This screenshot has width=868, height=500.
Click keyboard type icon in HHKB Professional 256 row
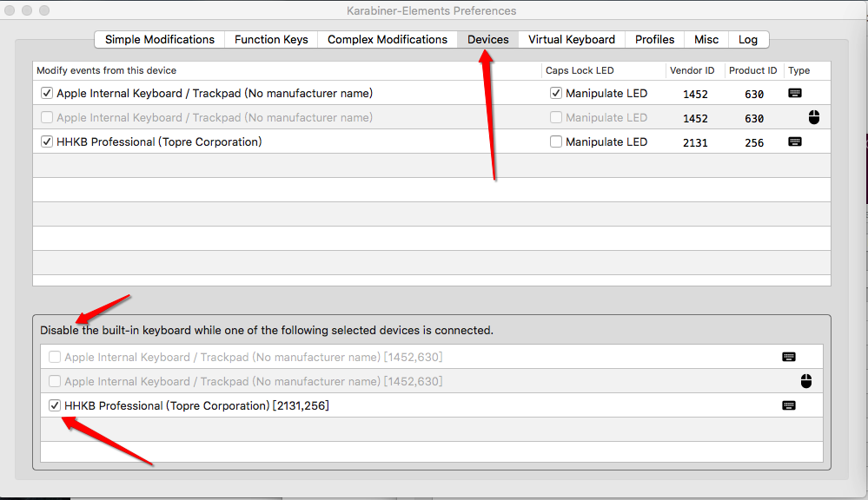coord(795,141)
